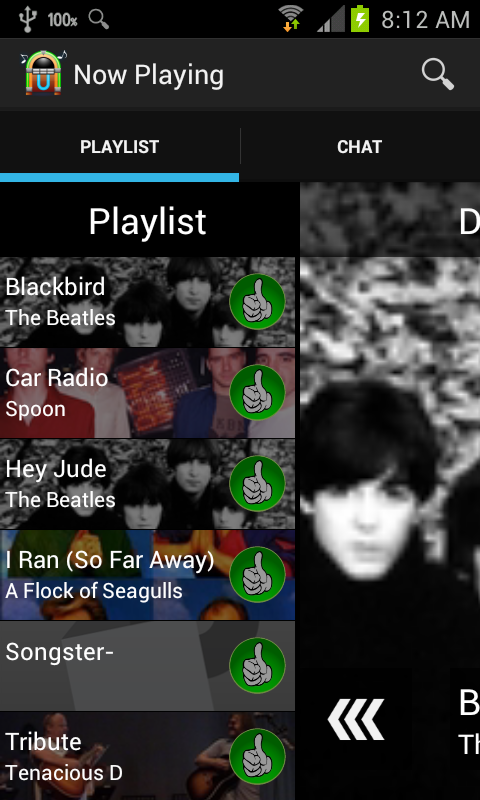Tap the battery icon in status bar
The image size is (480, 800).
(x=360, y=19)
